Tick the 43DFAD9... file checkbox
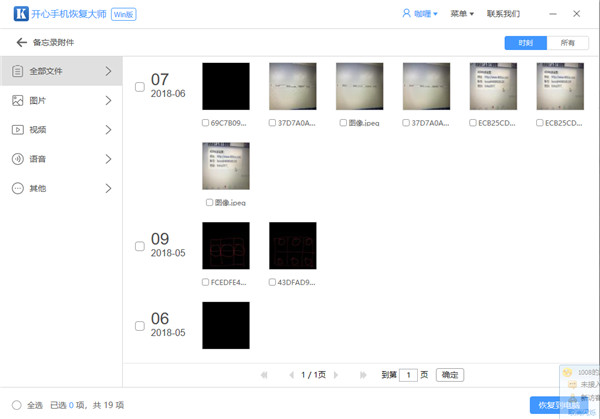600x419 pixels. (272, 282)
